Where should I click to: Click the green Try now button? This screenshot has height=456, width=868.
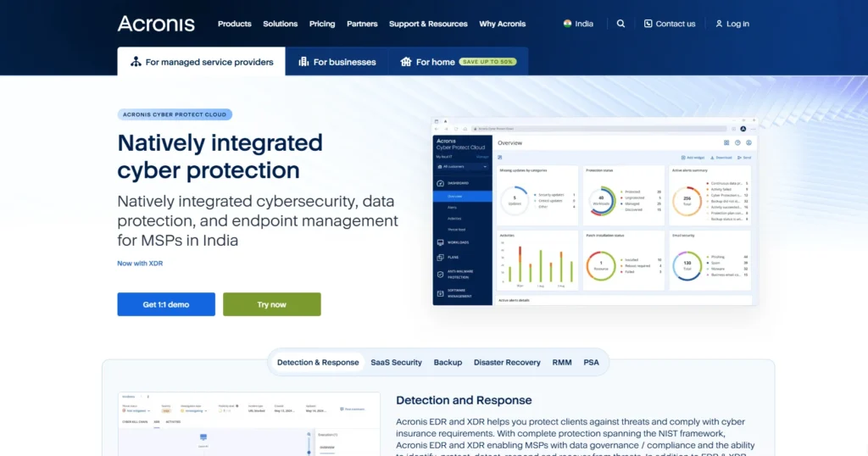click(x=271, y=304)
